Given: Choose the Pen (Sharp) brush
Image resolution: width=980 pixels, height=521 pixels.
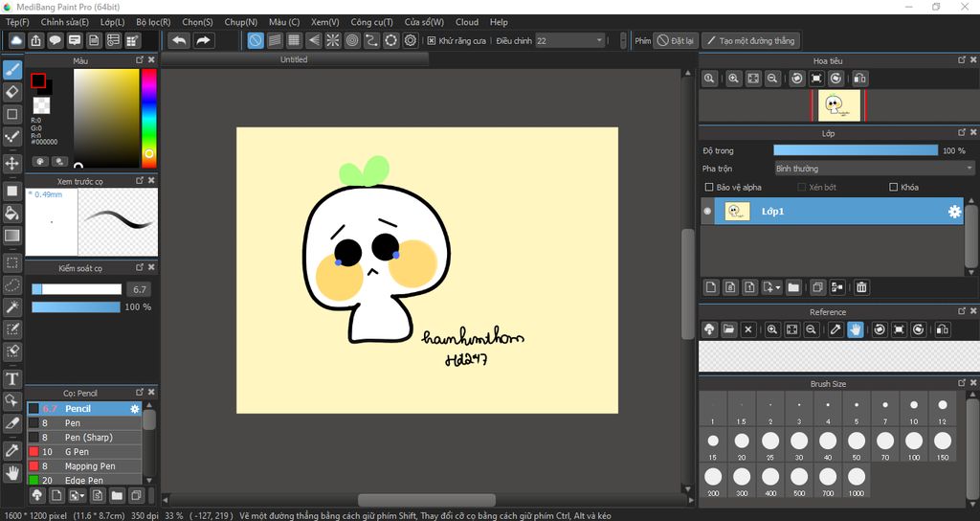Looking at the screenshot, I should tap(84, 437).
